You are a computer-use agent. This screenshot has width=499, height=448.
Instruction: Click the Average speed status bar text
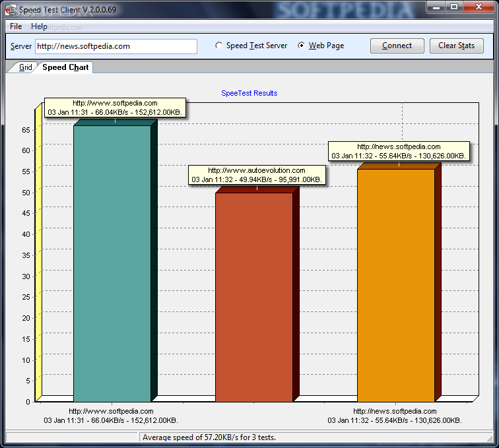click(209, 437)
